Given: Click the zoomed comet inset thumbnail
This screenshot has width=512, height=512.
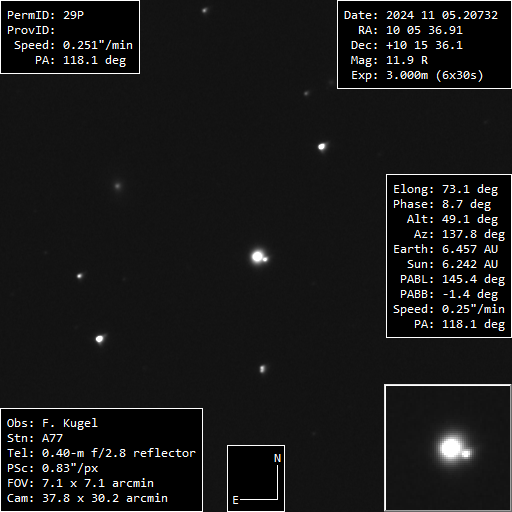Looking at the screenshot, I should point(448,448).
